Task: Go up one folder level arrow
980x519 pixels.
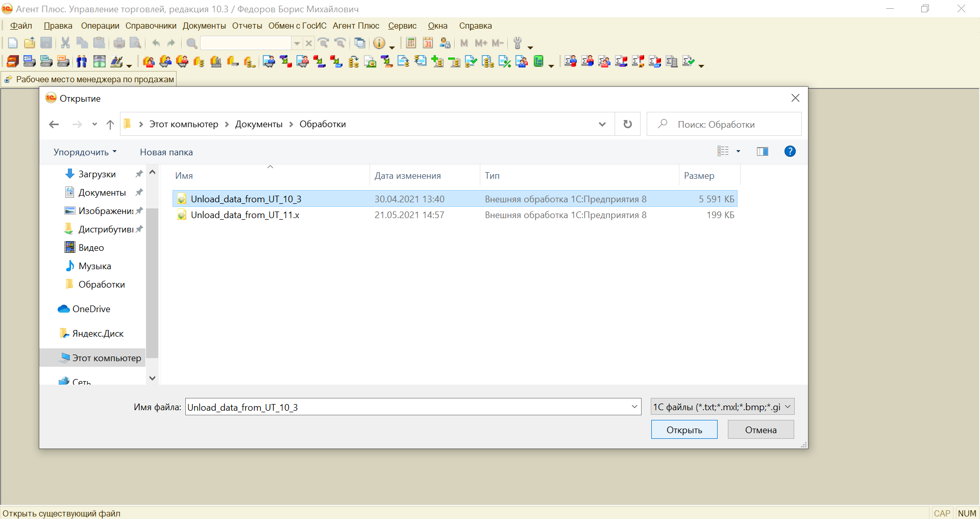Action: 110,124
